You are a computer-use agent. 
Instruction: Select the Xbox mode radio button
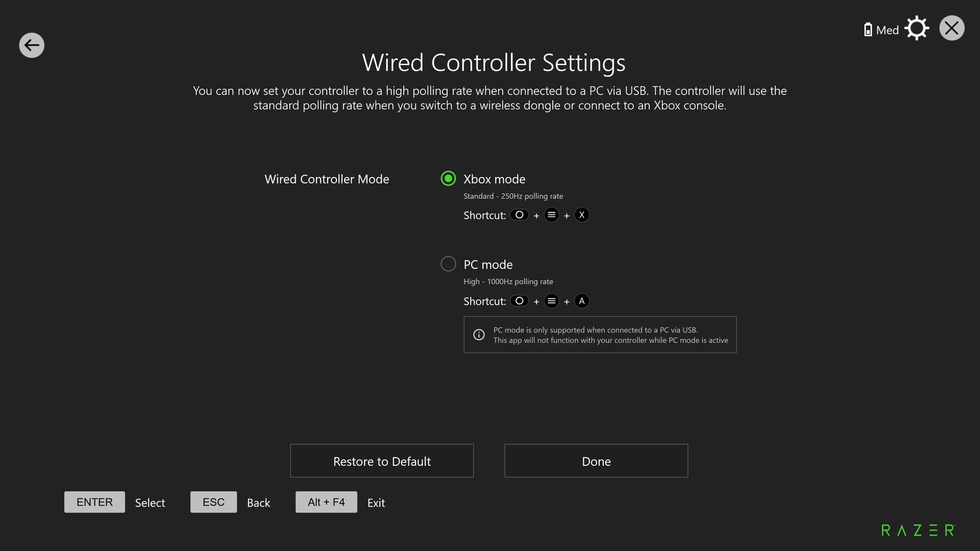pyautogui.click(x=448, y=179)
